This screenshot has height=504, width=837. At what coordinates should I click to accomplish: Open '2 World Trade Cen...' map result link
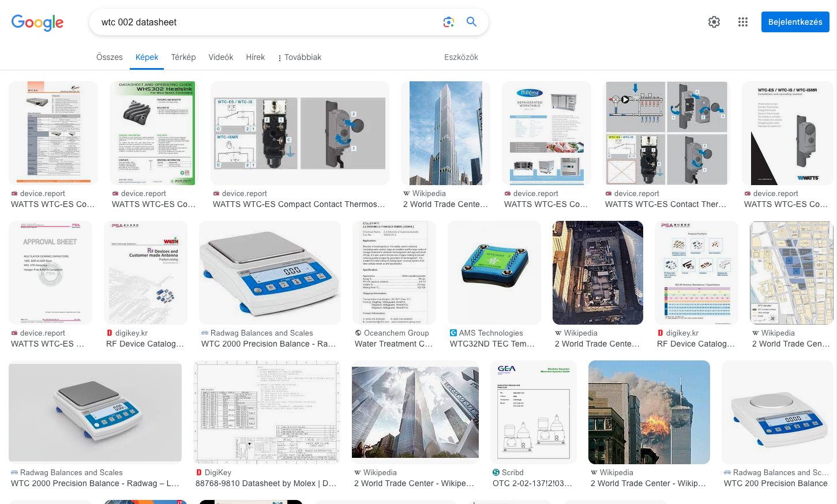point(791,344)
